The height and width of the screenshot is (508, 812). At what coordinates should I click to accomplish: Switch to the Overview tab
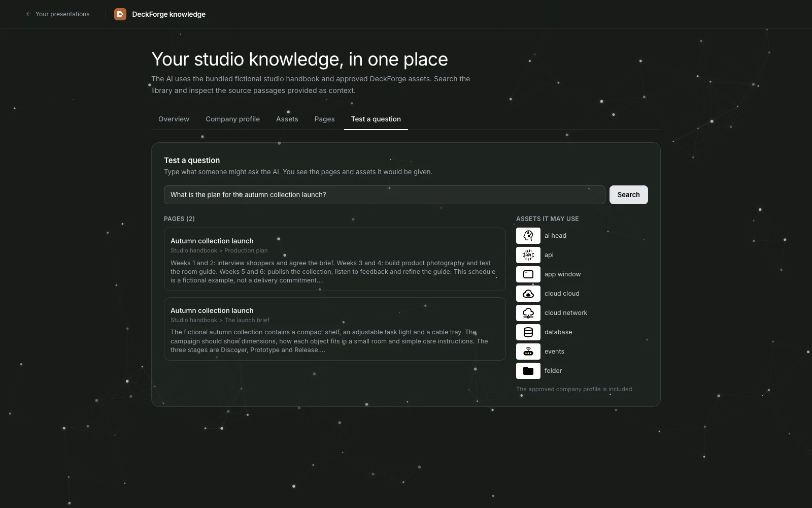pyautogui.click(x=174, y=119)
